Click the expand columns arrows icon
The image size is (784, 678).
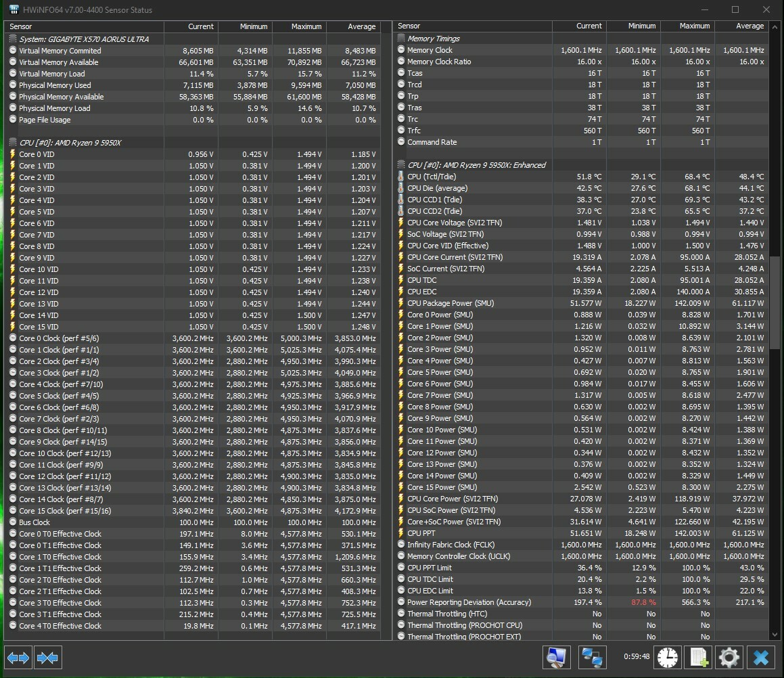coord(18,658)
